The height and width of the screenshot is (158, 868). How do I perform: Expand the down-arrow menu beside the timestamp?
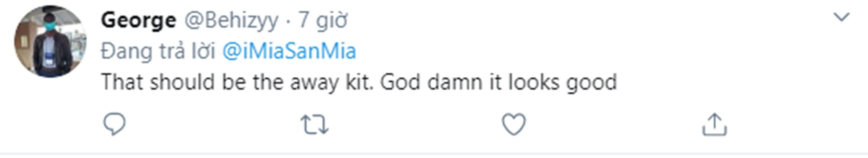click(841, 17)
